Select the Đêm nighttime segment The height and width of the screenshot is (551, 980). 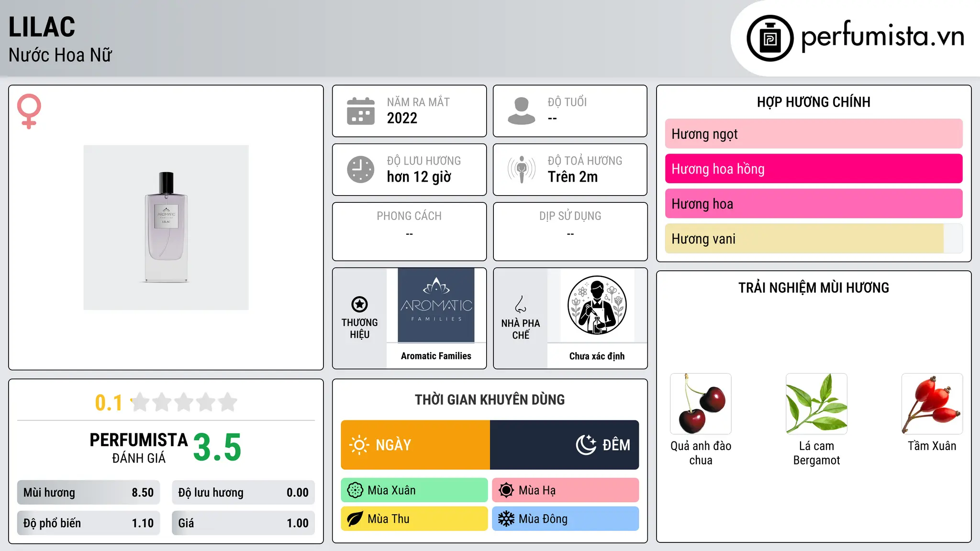pyautogui.click(x=565, y=445)
